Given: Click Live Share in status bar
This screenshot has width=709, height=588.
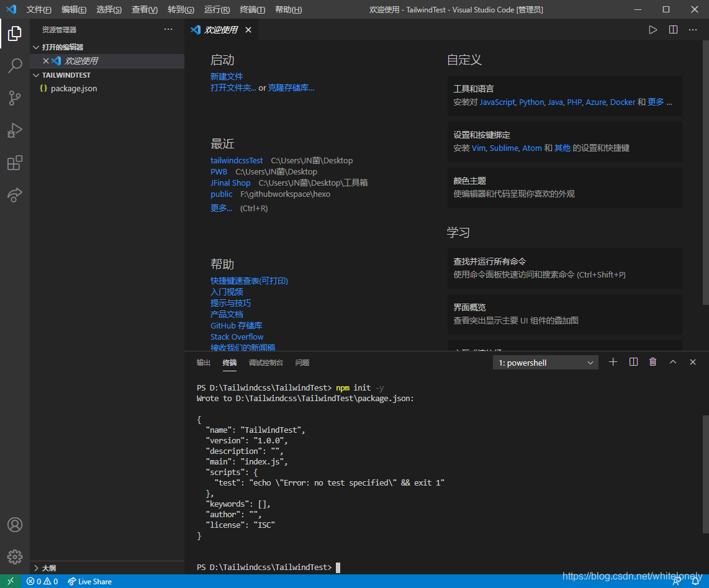Looking at the screenshot, I should coord(89,581).
